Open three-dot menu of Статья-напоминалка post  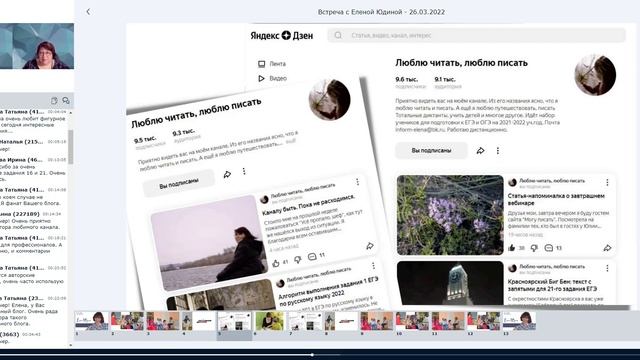[607, 182]
